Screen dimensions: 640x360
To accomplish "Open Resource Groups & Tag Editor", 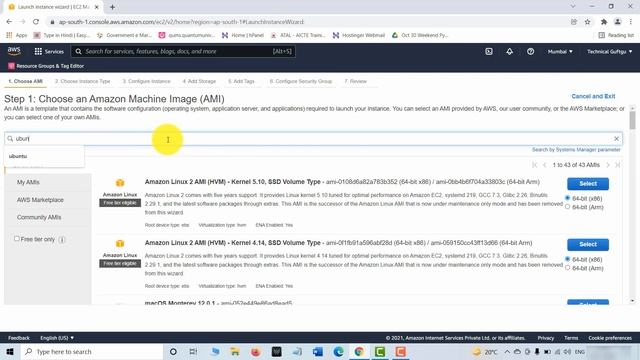I will tap(46, 66).
